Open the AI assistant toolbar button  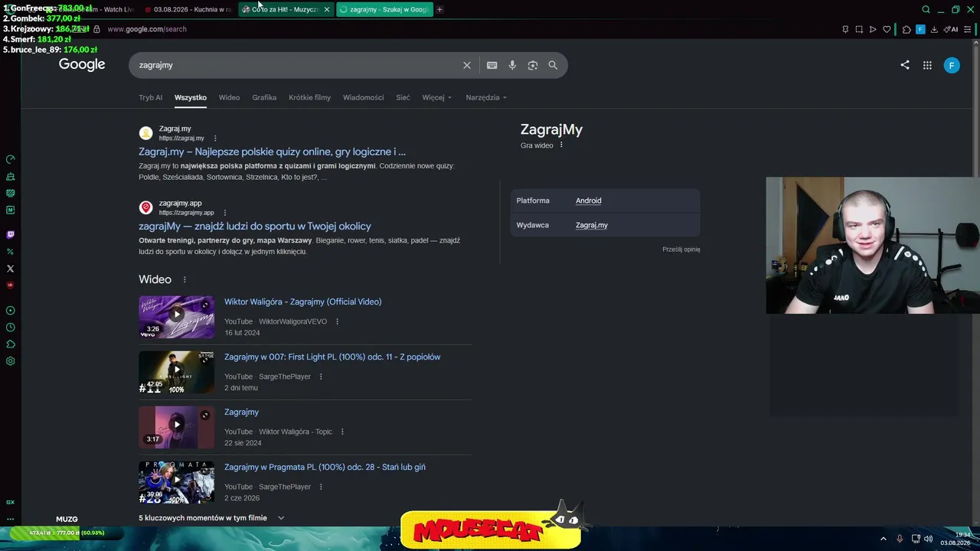click(x=951, y=29)
